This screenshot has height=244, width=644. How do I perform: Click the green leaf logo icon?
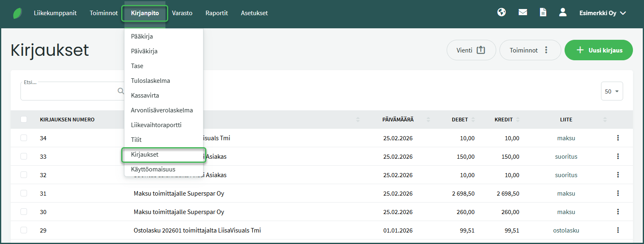pos(17,13)
